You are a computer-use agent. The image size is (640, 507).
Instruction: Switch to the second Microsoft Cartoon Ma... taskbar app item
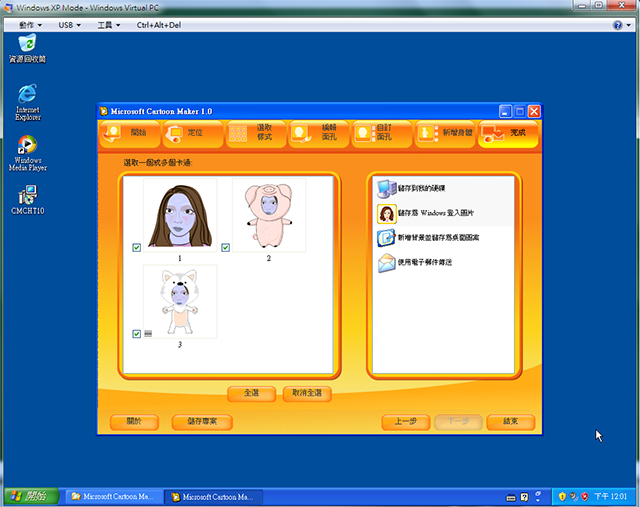pos(213,497)
